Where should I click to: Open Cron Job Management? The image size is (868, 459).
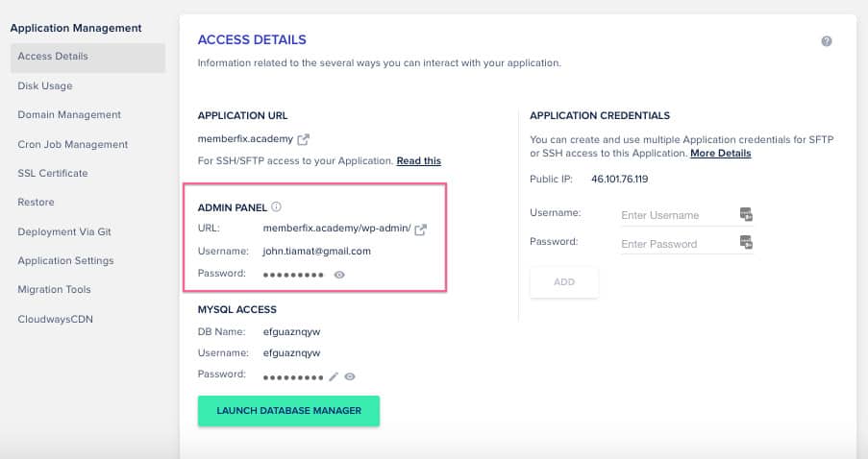pos(72,144)
